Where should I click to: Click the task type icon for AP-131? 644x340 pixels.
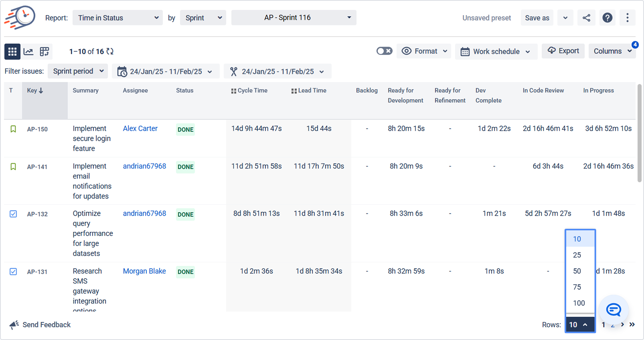tap(13, 271)
